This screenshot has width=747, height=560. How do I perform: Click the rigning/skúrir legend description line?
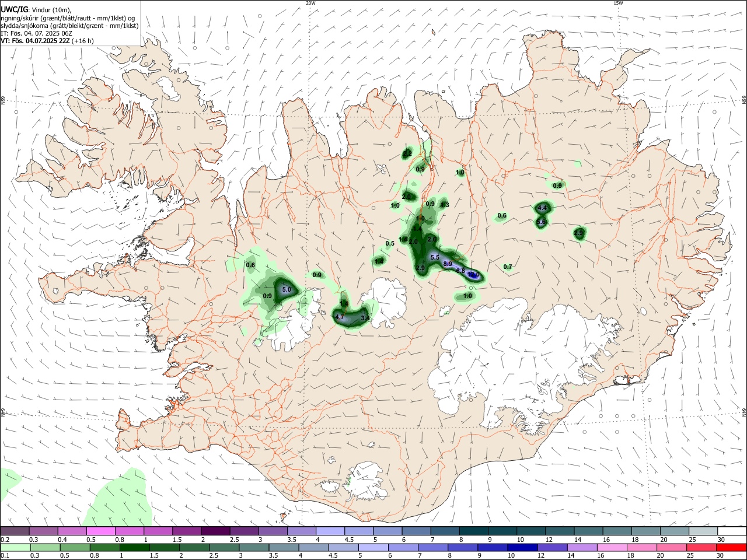[x=68, y=18]
